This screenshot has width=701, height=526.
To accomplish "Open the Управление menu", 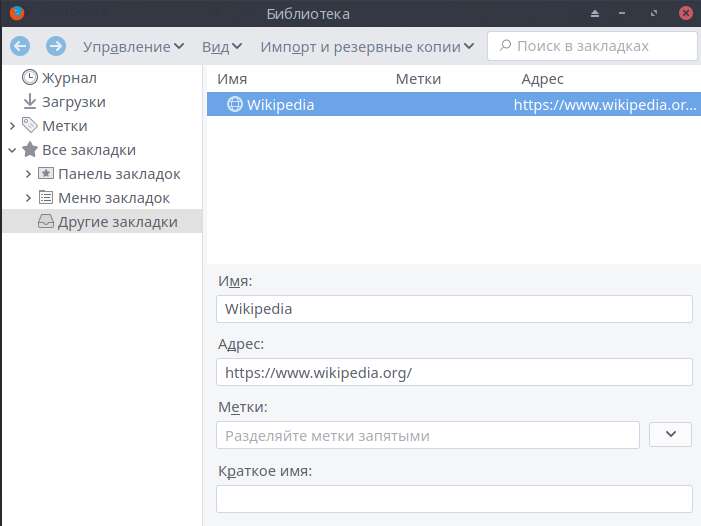I will tap(133, 47).
